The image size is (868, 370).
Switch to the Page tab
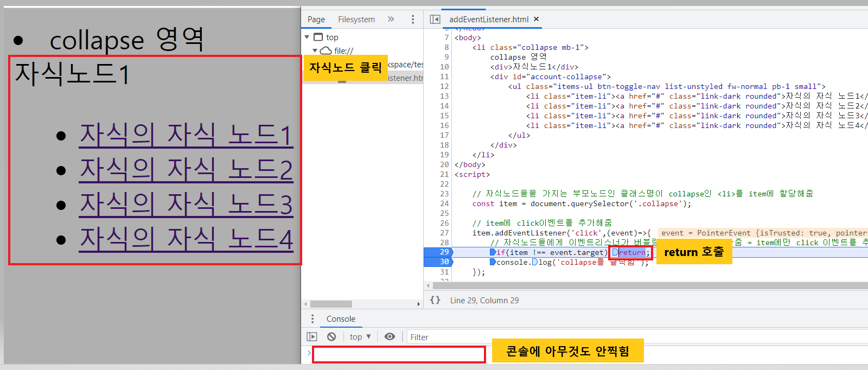(316, 19)
